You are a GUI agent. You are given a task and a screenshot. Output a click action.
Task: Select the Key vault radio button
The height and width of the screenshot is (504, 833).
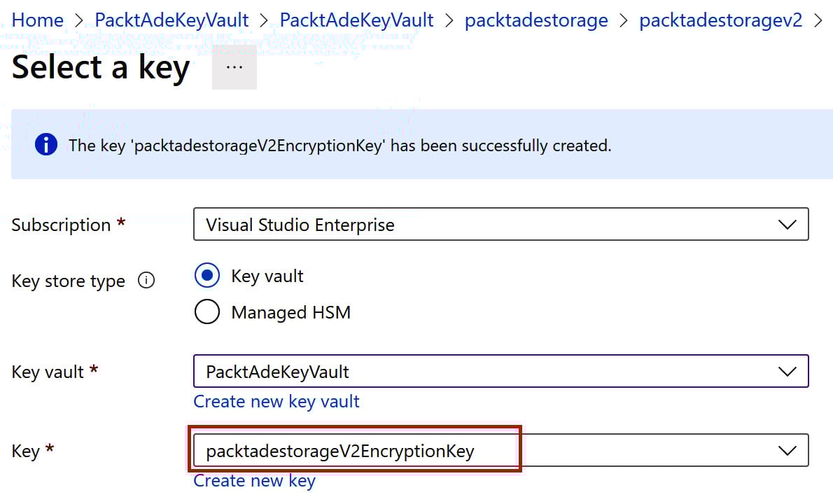207,276
